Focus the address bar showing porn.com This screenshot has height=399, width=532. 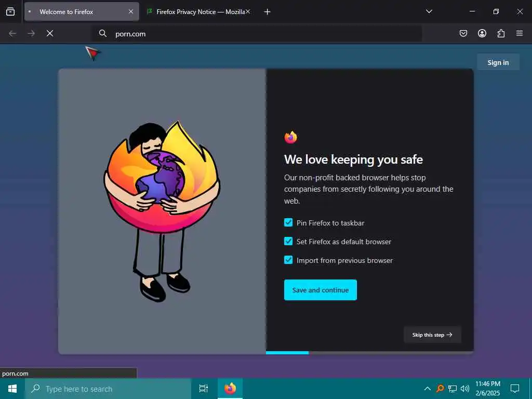pyautogui.click(x=258, y=34)
